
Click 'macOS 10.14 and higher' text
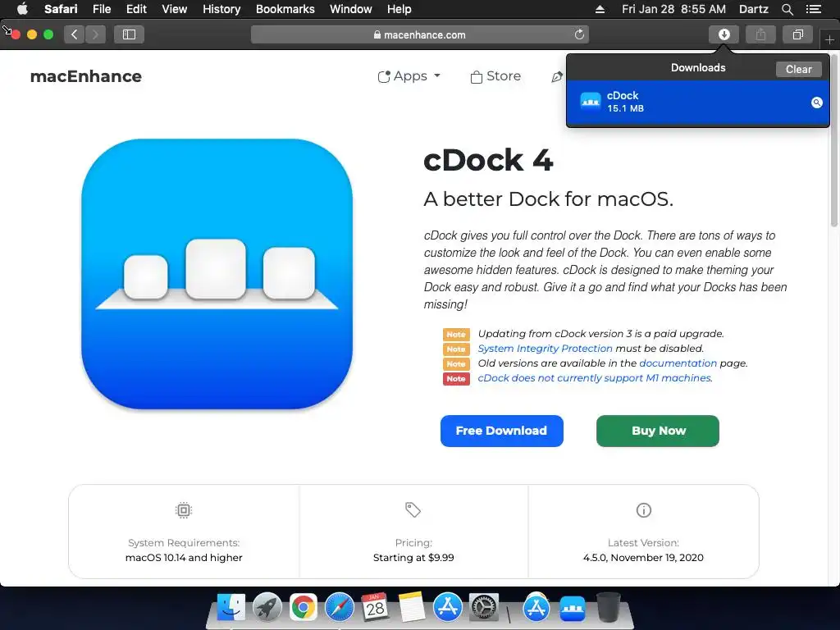coord(184,558)
